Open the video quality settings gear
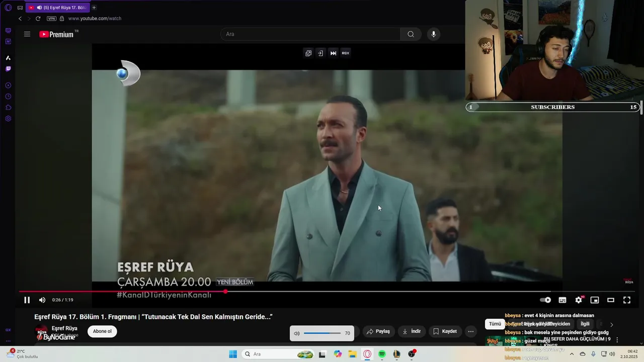 tap(579, 300)
